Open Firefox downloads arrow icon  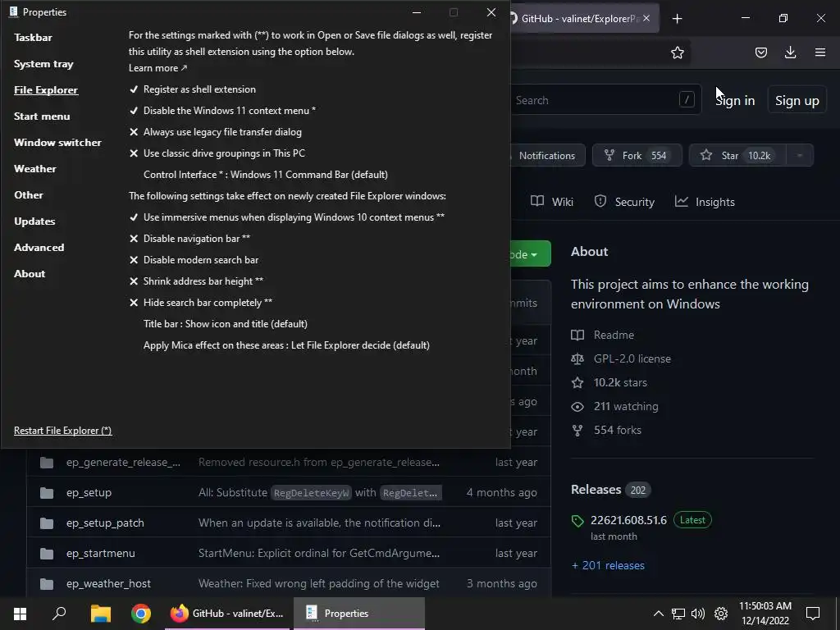coord(790,52)
